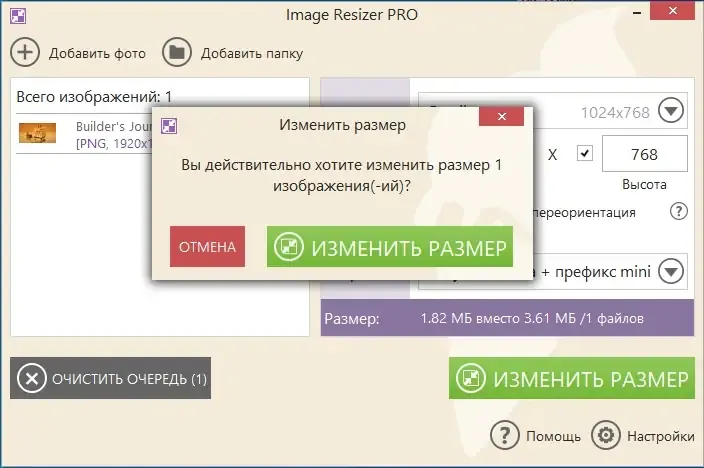Click the Добавить папку label
Screen dimensions: 704x468
[x=252, y=53]
